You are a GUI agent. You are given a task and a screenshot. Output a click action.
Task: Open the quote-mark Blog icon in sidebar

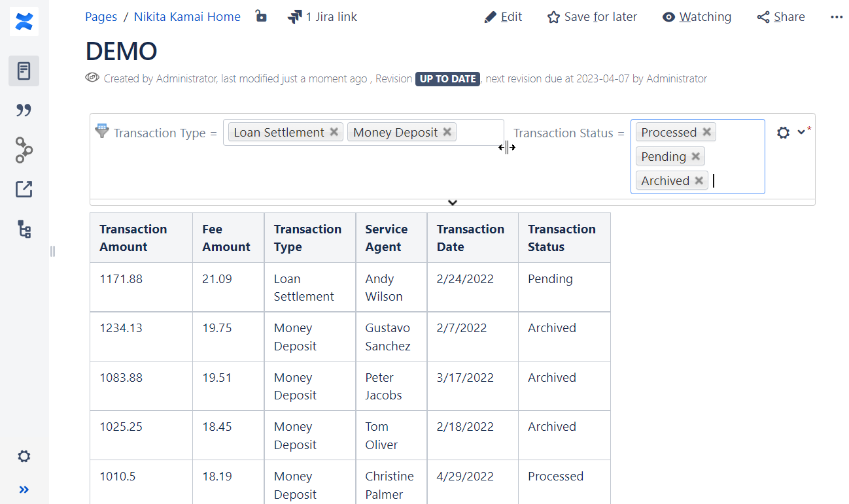point(24,110)
